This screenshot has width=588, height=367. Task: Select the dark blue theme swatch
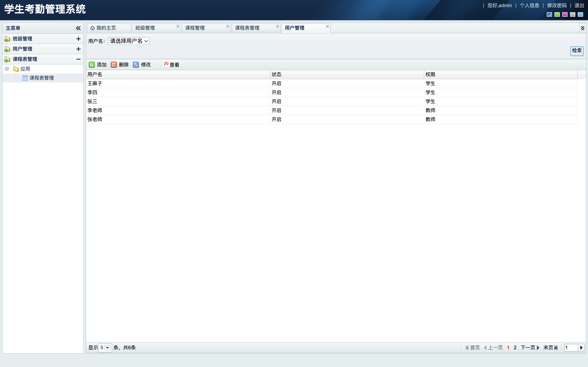coord(549,14)
